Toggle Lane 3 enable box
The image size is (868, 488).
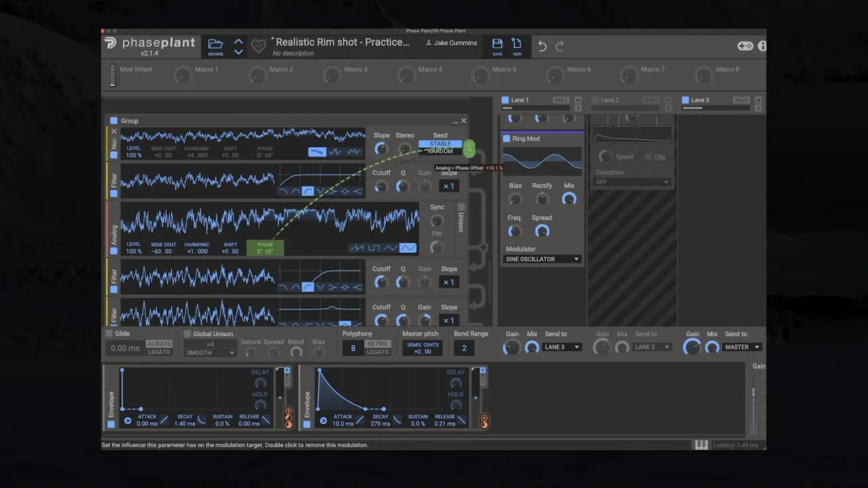(x=686, y=100)
